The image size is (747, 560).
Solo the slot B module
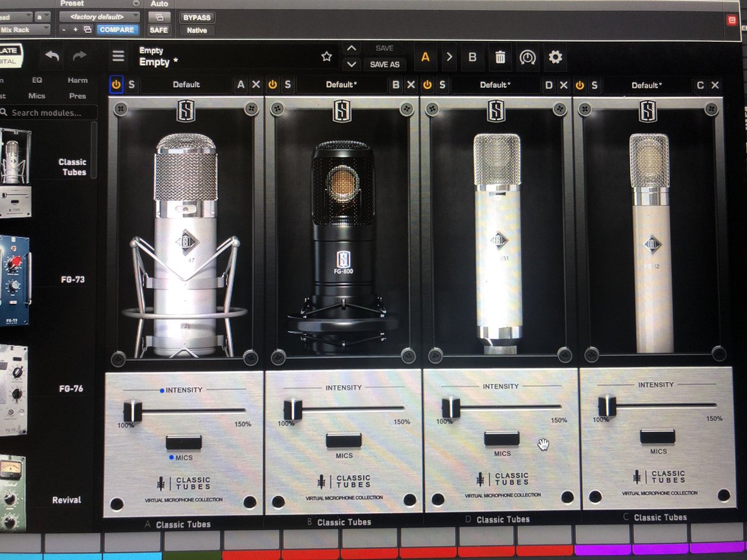coord(287,84)
